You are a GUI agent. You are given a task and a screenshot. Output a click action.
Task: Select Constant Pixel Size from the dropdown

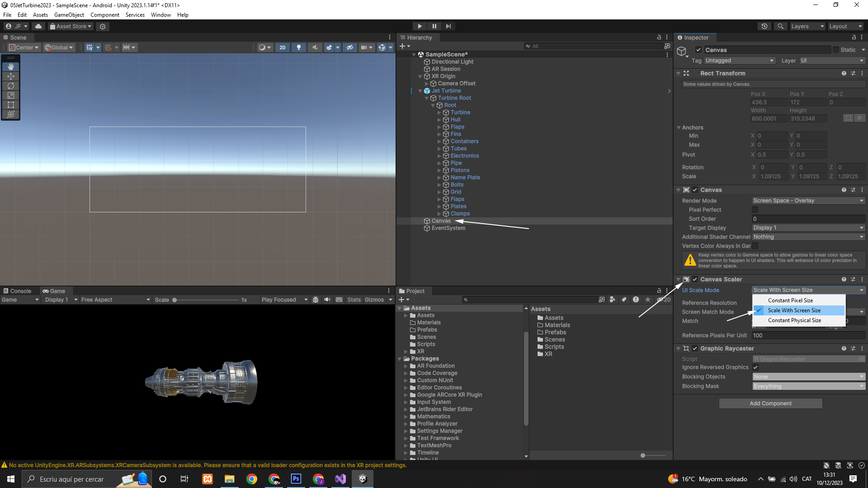point(790,300)
